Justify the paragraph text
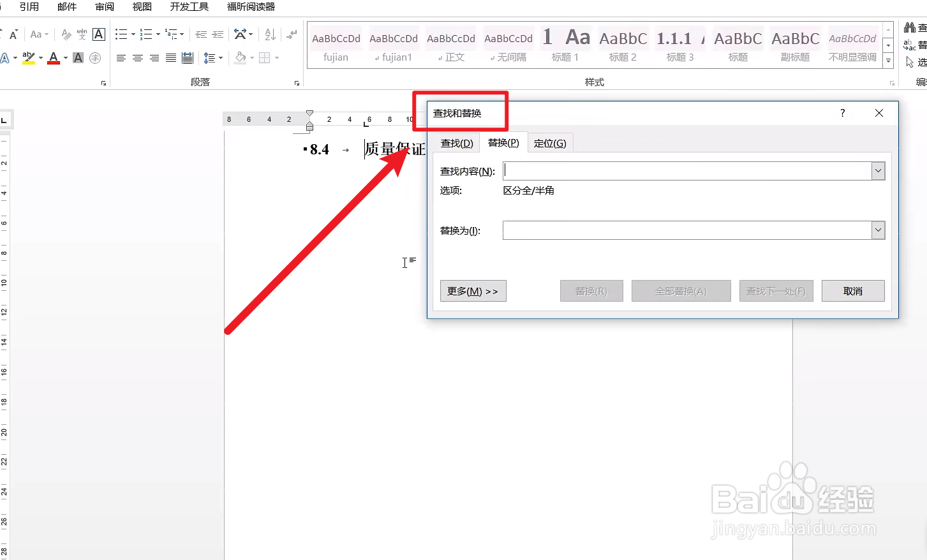Screen dimensions: 927x560 [x=171, y=58]
